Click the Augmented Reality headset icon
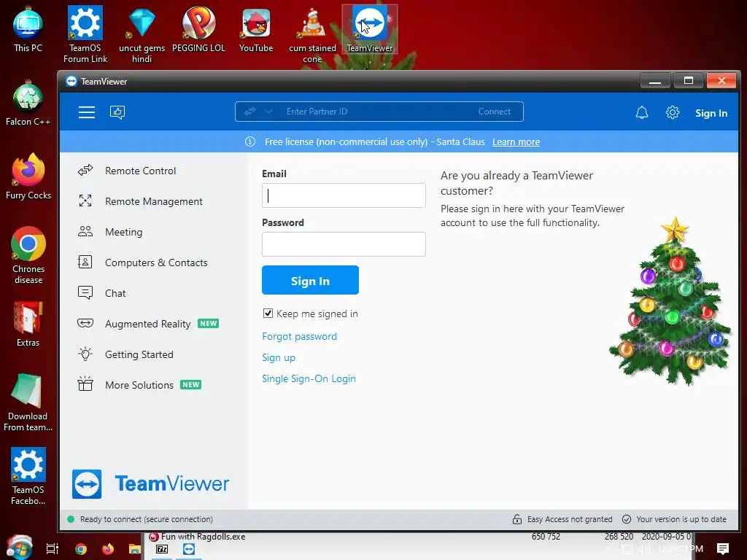This screenshot has width=747, height=560. click(85, 323)
